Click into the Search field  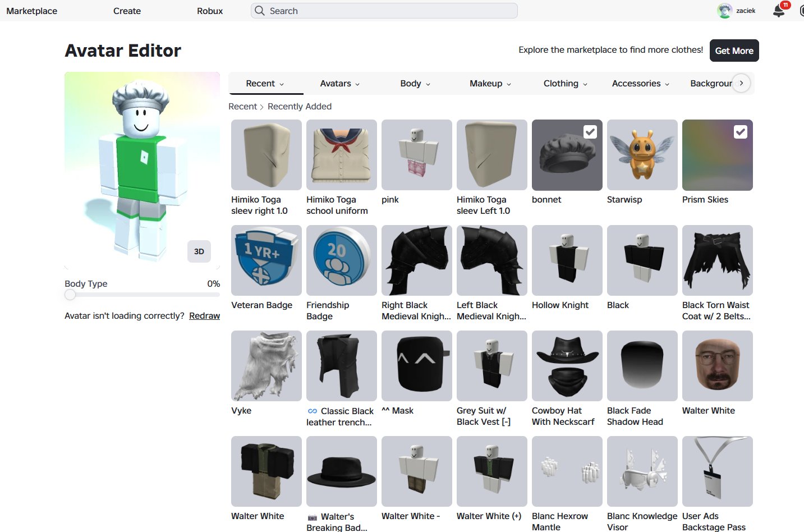(x=384, y=11)
